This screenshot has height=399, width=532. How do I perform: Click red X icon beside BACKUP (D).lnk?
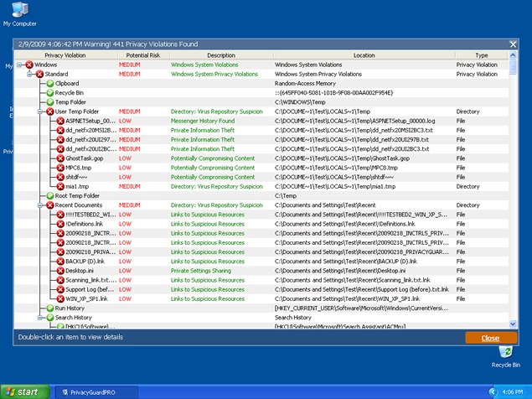click(60, 262)
